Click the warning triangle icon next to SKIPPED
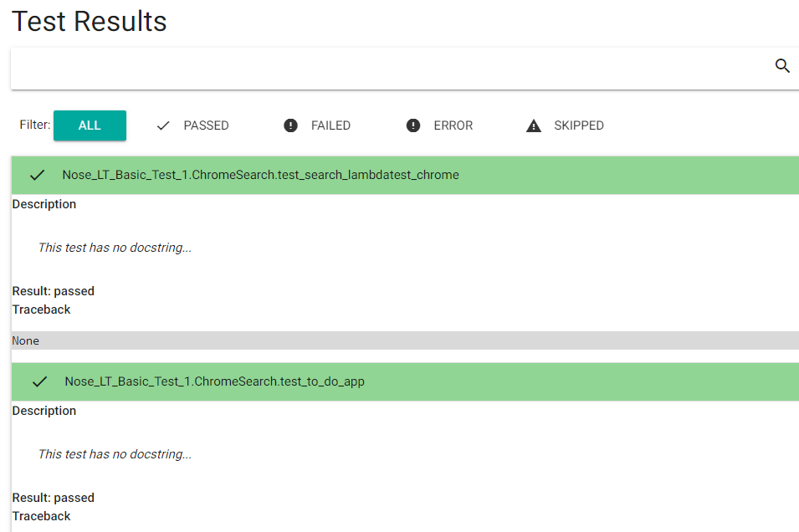Screen dimensions: 799x532 533,125
